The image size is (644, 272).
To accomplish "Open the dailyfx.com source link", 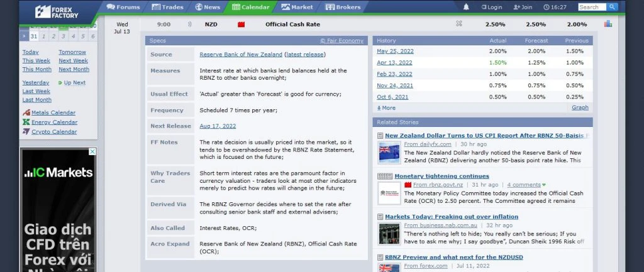I will click(428, 144).
